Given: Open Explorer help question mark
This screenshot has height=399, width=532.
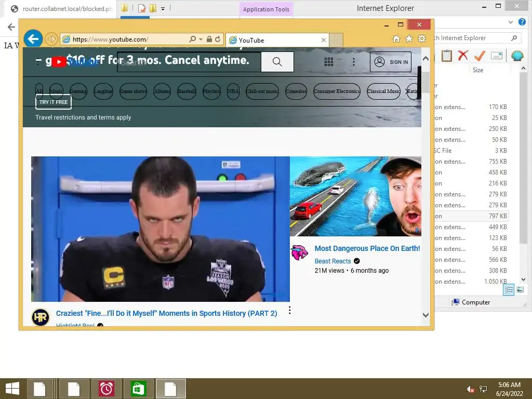Looking at the screenshot, I should (x=522, y=22).
